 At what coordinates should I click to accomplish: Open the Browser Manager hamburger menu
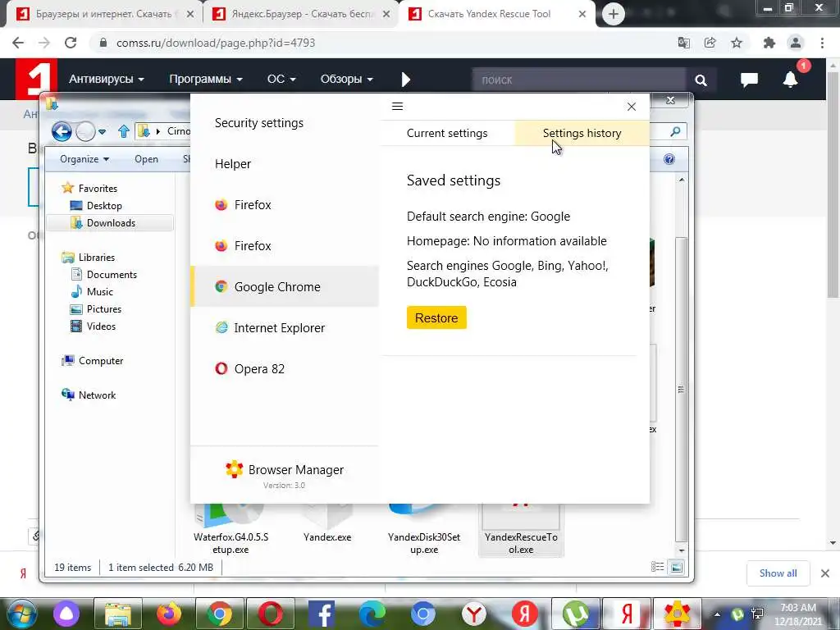[397, 106]
